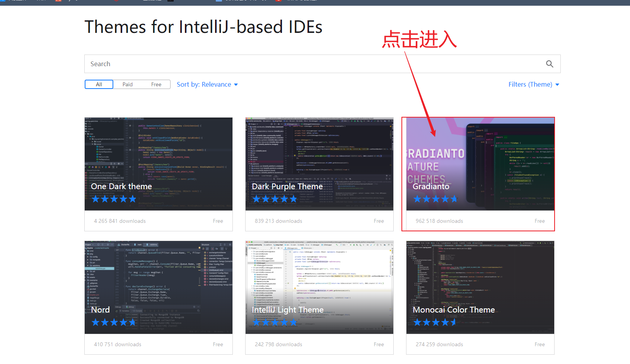
Task: Click Free label on Nord card
Action: [x=218, y=344]
